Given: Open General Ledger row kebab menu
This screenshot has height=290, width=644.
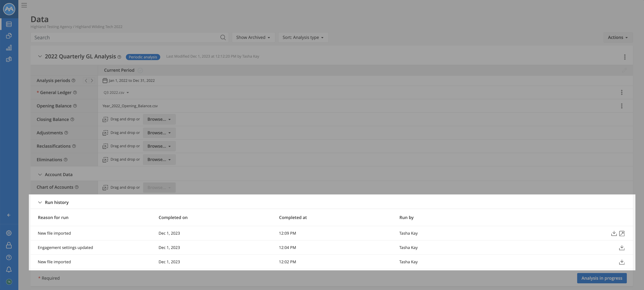Looking at the screenshot, I should pyautogui.click(x=621, y=92).
